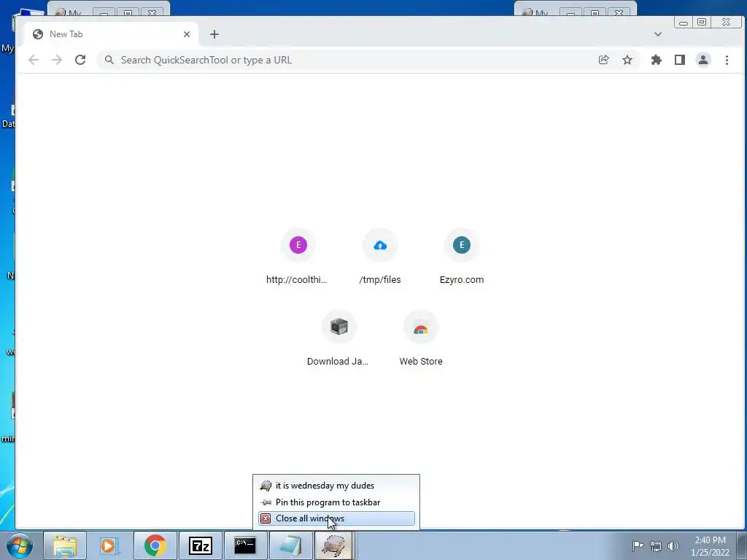Open the Windows Start menu
The width and height of the screenshot is (747, 560).
coord(18,546)
